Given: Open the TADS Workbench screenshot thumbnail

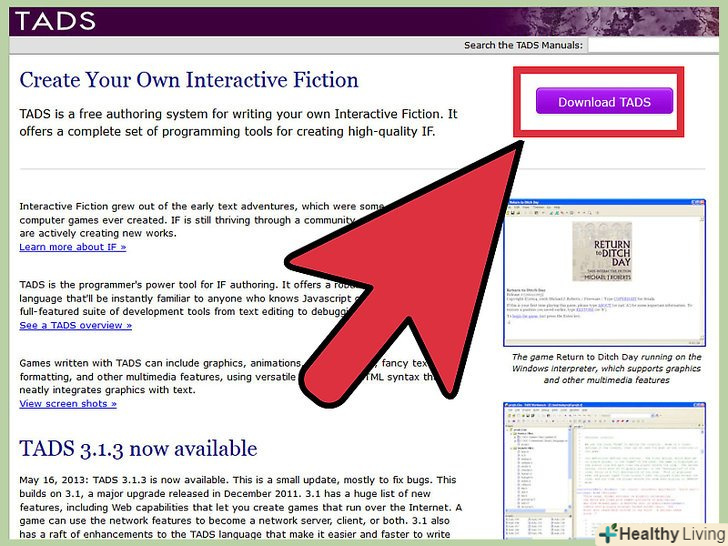Looking at the screenshot, I should tap(604, 470).
